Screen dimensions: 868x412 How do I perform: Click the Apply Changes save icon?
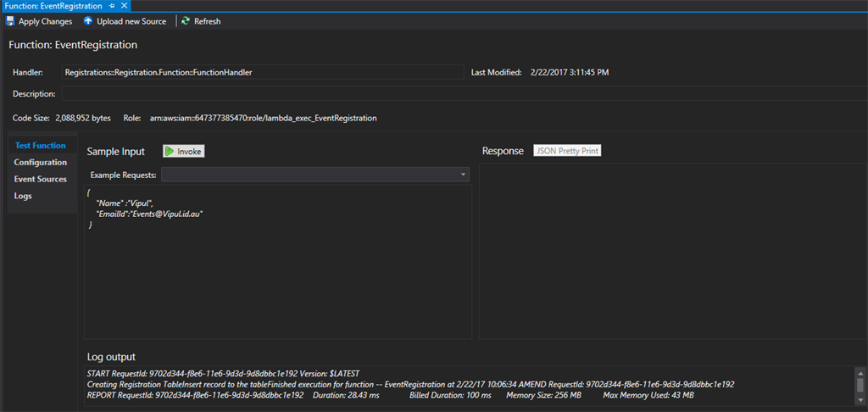10,21
